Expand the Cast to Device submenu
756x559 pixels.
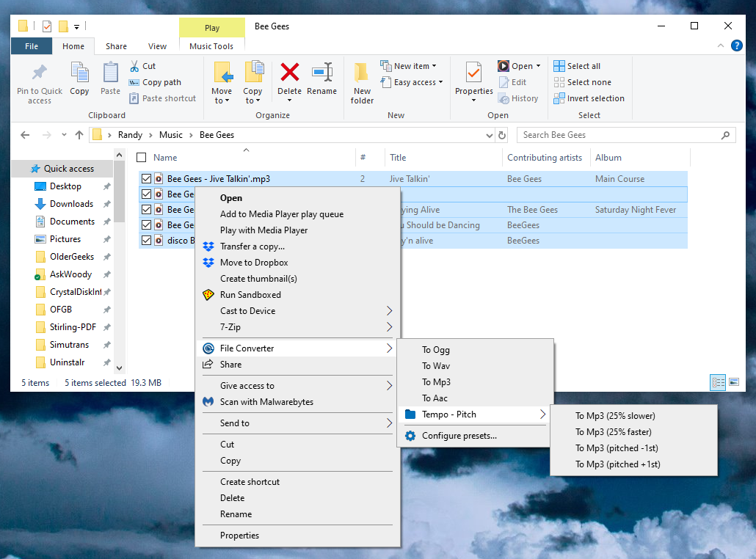(x=297, y=311)
